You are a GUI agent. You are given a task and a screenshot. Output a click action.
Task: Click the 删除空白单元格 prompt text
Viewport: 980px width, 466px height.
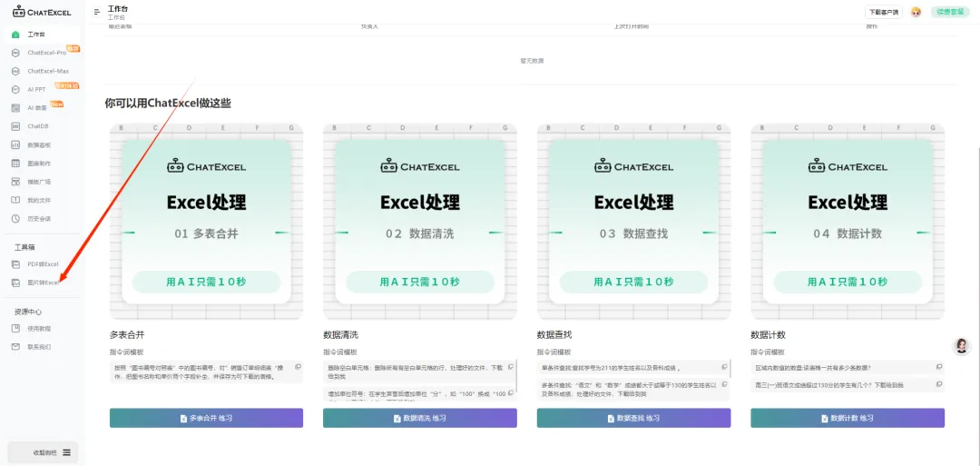416,372
